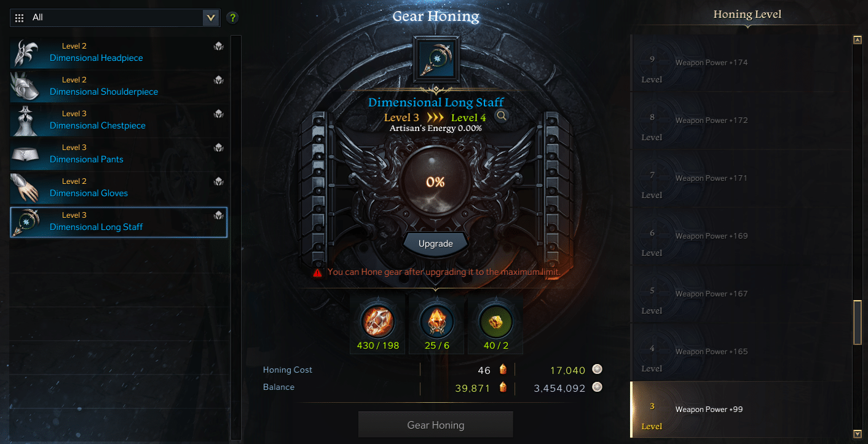Screen dimensions: 868x444
Task: Click the honing level scrollbar thumb
Action: (x=858, y=322)
